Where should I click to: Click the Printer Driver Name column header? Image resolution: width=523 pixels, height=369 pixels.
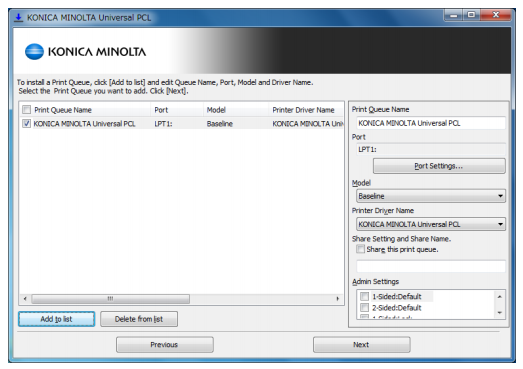coord(306,110)
